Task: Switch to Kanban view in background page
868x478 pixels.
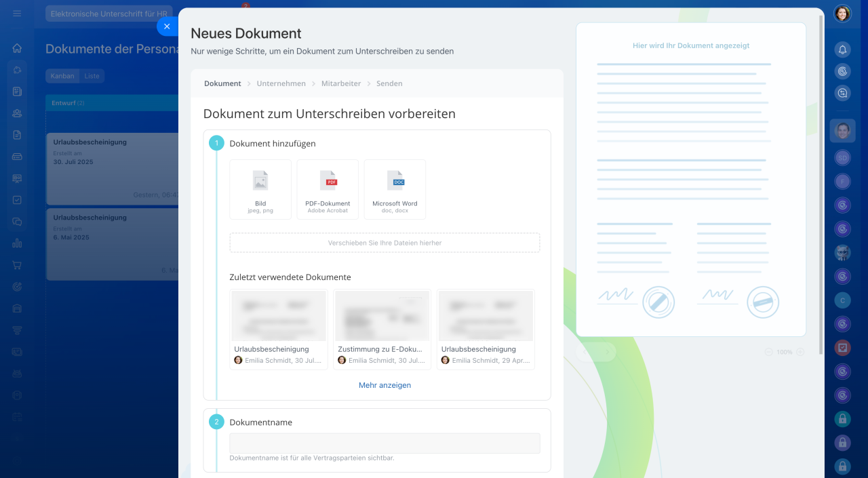Action: pos(62,76)
